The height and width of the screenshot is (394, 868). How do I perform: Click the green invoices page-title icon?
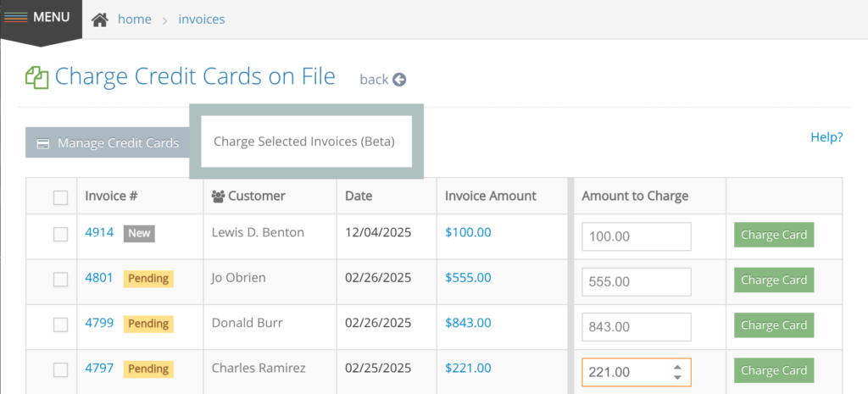[x=36, y=78]
